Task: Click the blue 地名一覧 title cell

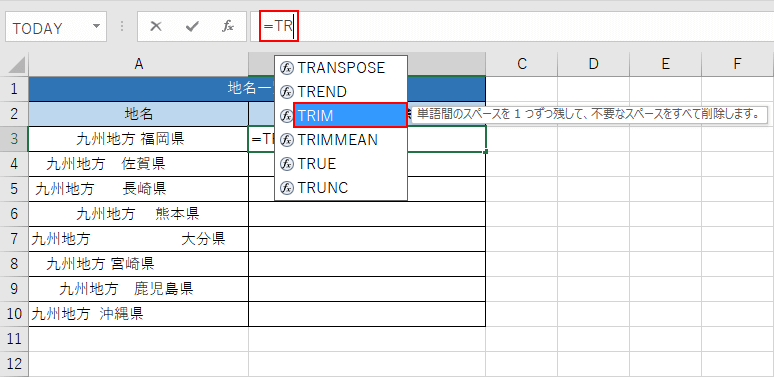Action: point(257,89)
